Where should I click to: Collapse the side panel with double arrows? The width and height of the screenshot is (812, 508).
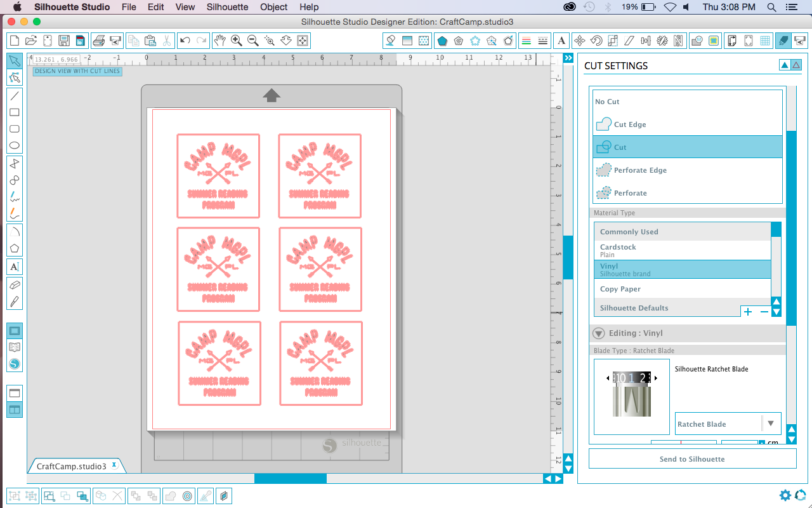tap(568, 58)
